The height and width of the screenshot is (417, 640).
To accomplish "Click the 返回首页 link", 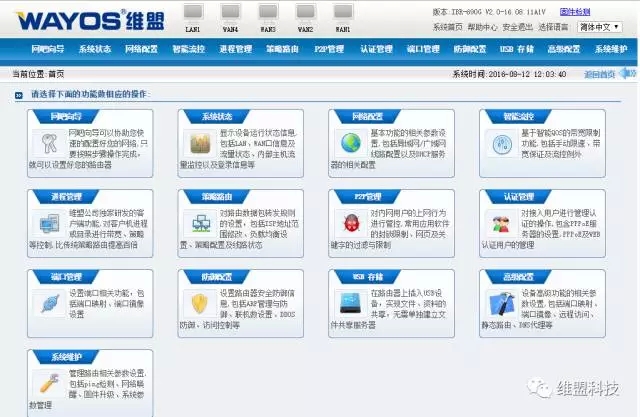I will (599, 73).
